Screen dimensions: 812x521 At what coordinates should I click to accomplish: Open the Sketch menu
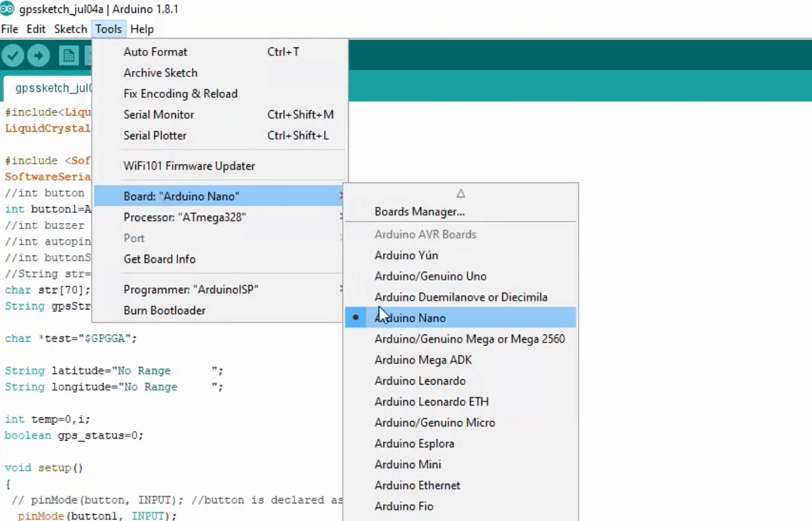tap(70, 29)
